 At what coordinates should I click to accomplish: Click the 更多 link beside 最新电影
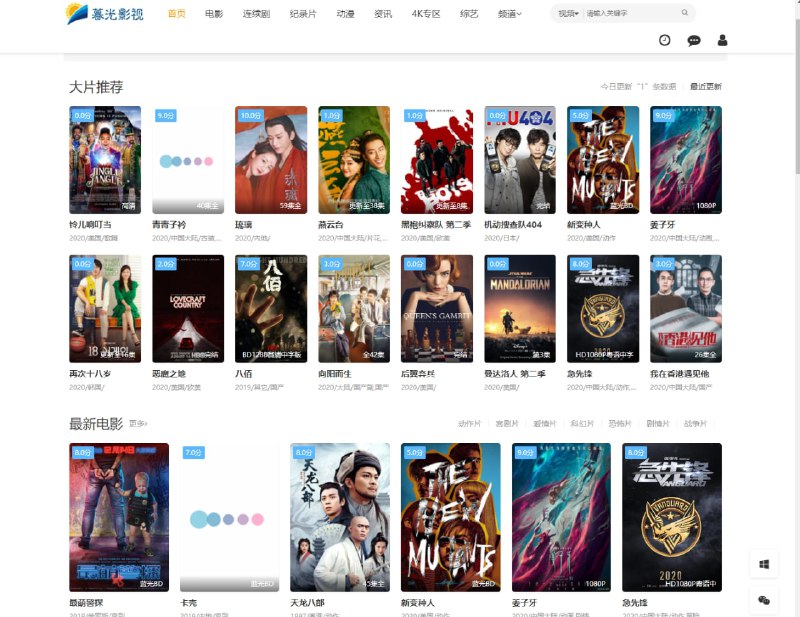[x=138, y=423]
